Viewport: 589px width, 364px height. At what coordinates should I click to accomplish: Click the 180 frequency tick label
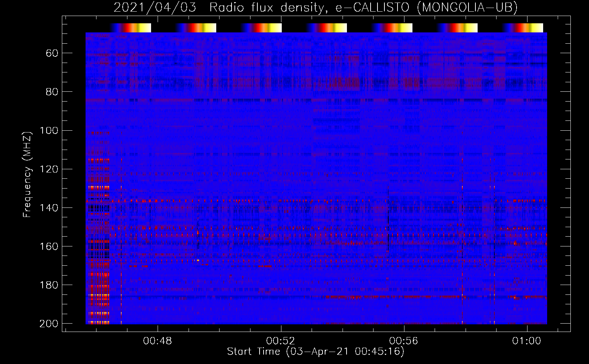coord(49,285)
